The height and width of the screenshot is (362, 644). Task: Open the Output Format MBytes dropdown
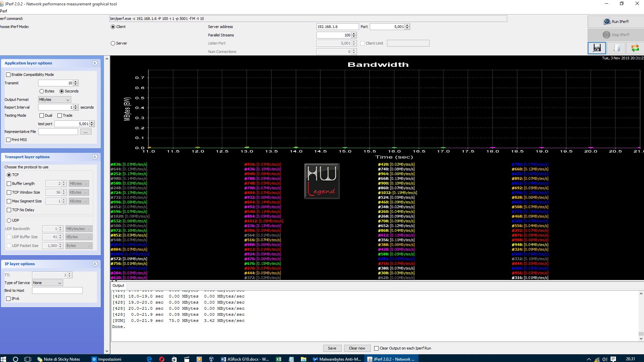click(54, 100)
